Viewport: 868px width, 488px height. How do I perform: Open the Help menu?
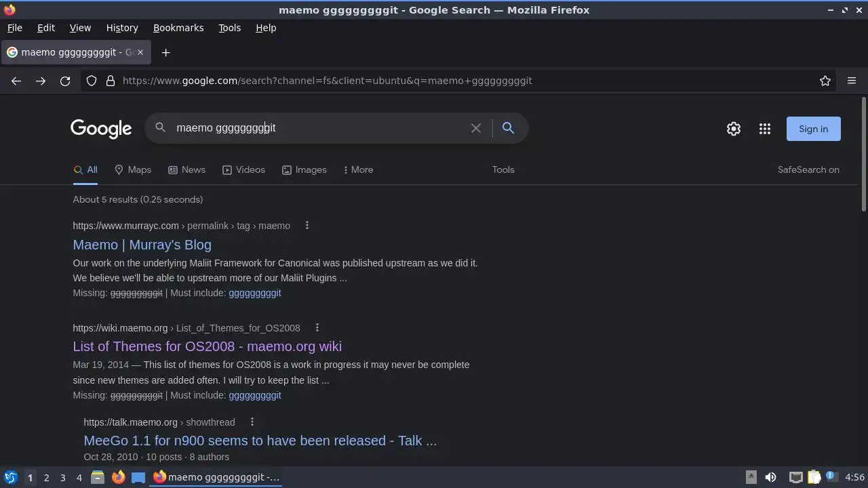point(266,28)
